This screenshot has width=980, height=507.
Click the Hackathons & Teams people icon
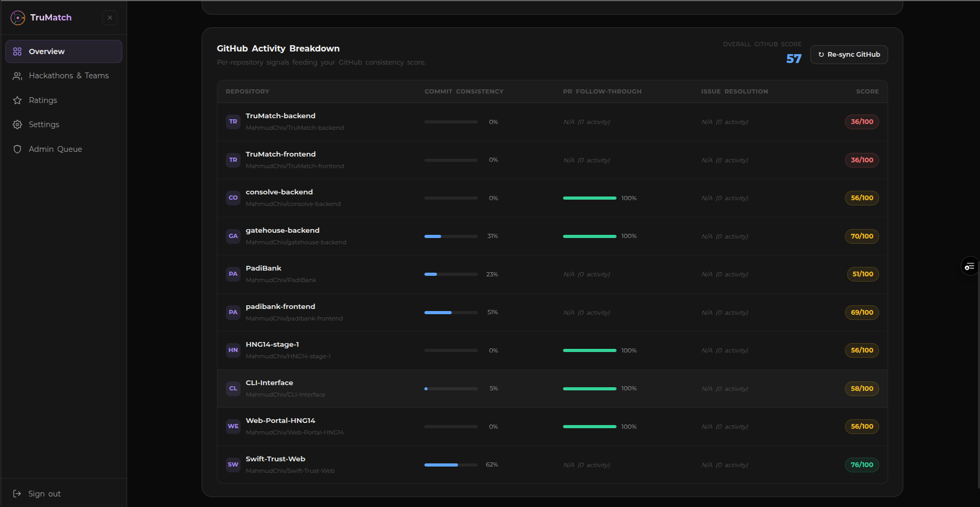[17, 76]
